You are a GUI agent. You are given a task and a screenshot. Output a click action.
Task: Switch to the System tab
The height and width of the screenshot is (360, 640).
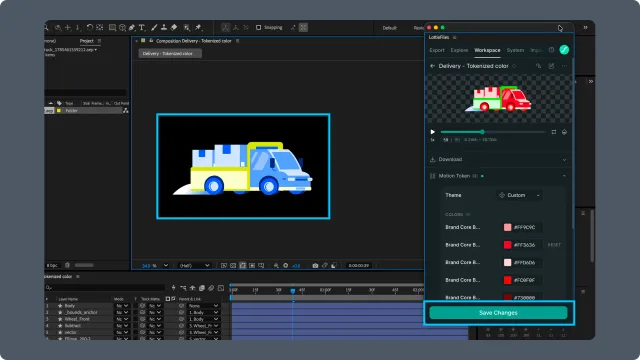click(515, 50)
